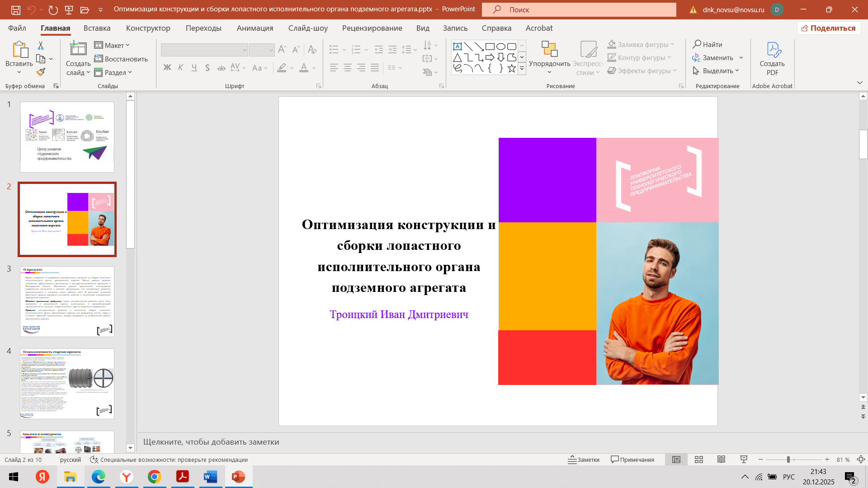Toggle Notes (Заметки) pane in status bar
The height and width of the screenshot is (488, 868).
point(584,460)
